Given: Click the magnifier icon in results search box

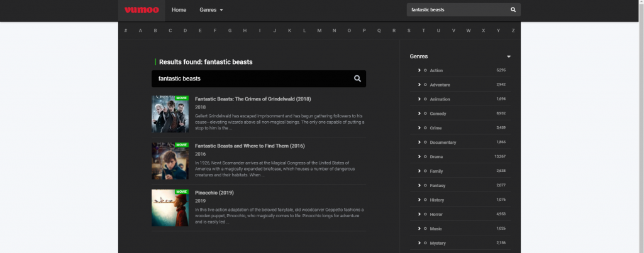Looking at the screenshot, I should [x=357, y=78].
